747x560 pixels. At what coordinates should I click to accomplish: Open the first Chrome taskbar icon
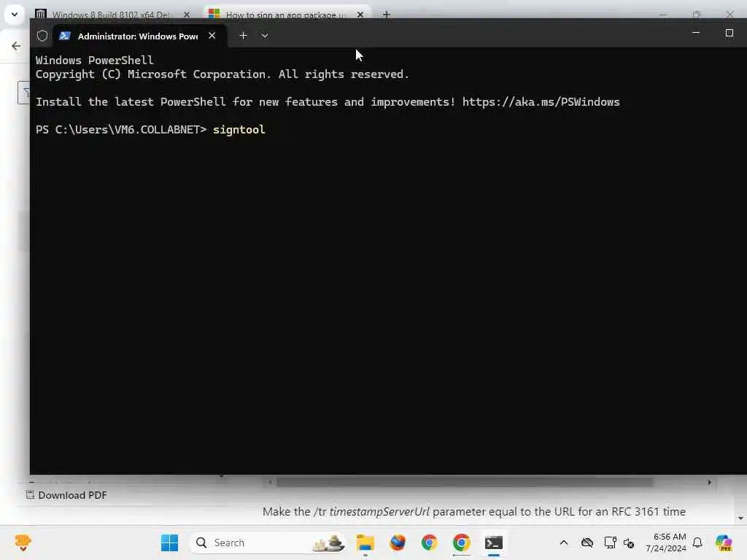pos(429,542)
